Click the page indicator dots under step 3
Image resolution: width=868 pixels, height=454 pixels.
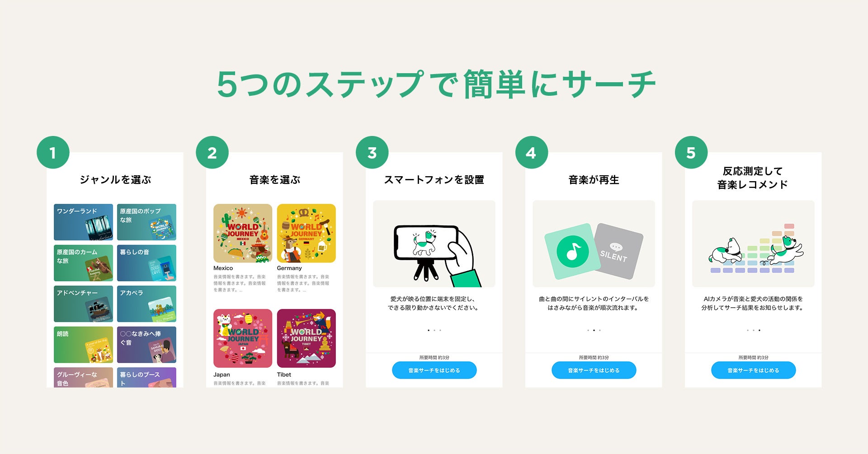[434, 330]
